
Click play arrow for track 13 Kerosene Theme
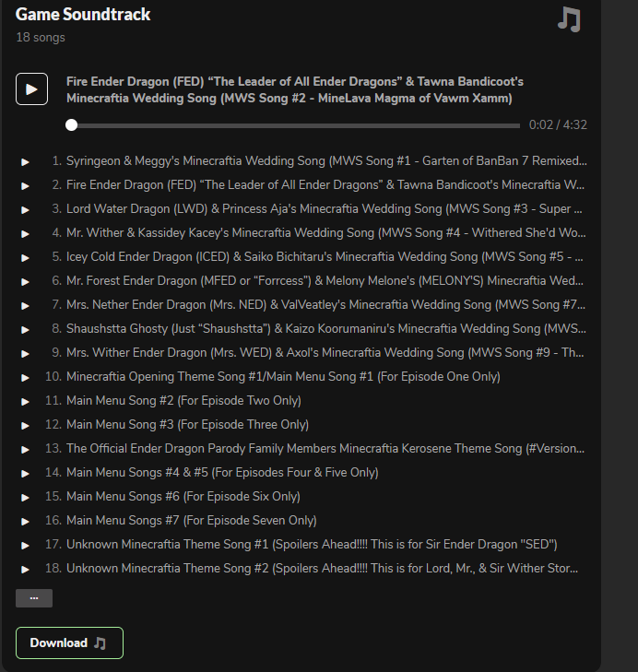tap(26, 449)
